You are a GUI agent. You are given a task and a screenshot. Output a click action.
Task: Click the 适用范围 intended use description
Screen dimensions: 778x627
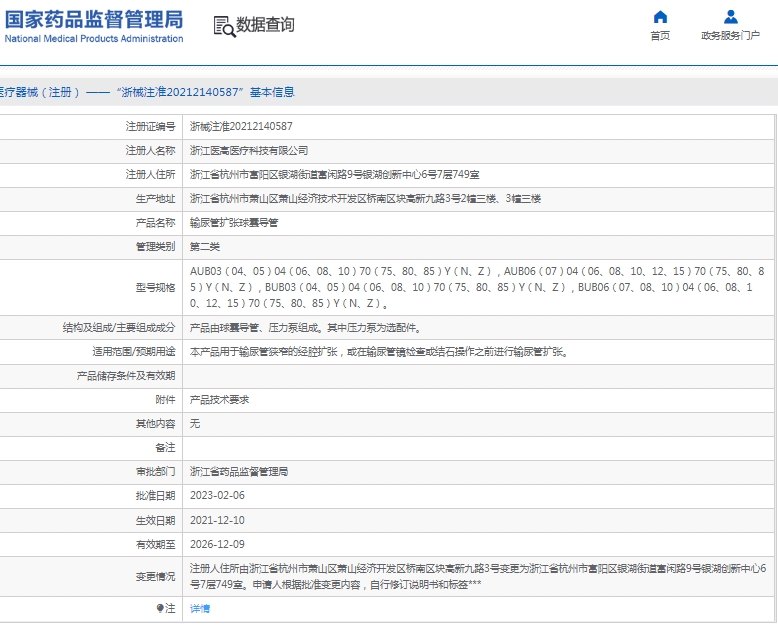click(x=380, y=352)
